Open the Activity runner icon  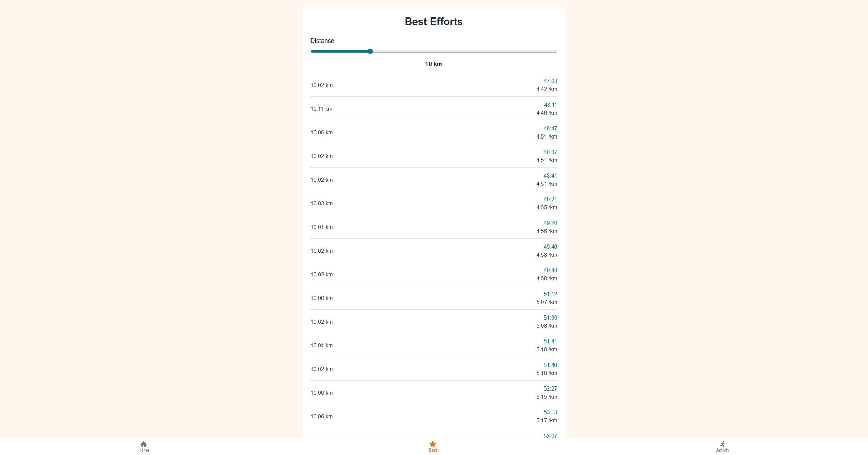pos(723,444)
